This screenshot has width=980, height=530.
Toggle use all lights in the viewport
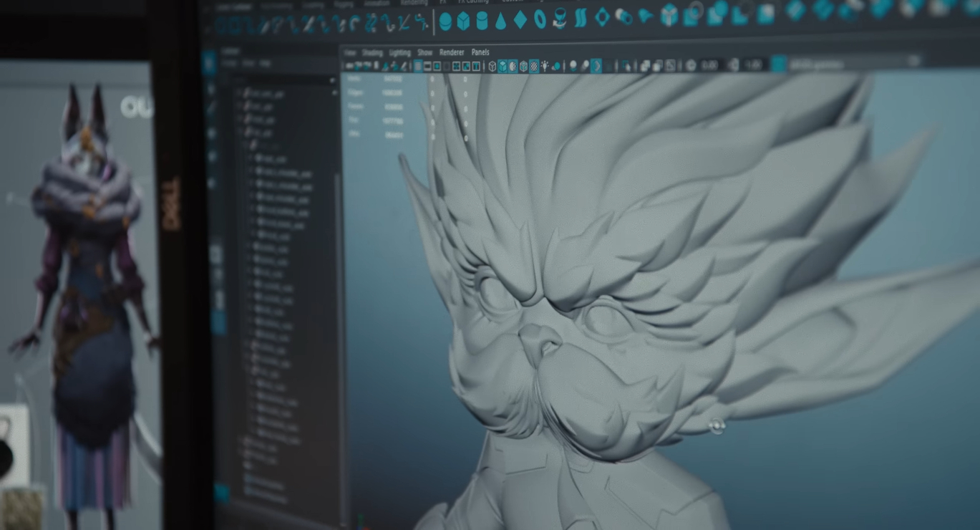coord(545,67)
